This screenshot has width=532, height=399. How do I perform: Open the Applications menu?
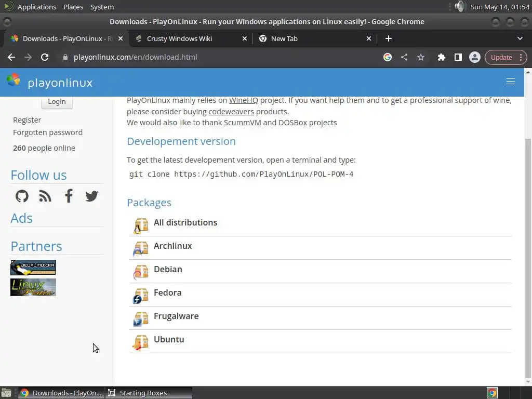point(36,7)
